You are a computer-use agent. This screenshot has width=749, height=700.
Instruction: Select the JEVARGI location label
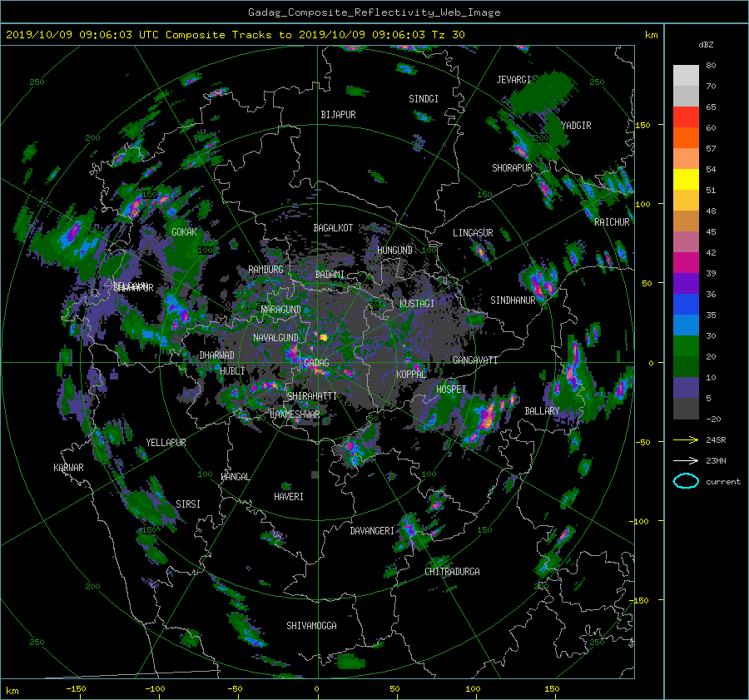(513, 80)
